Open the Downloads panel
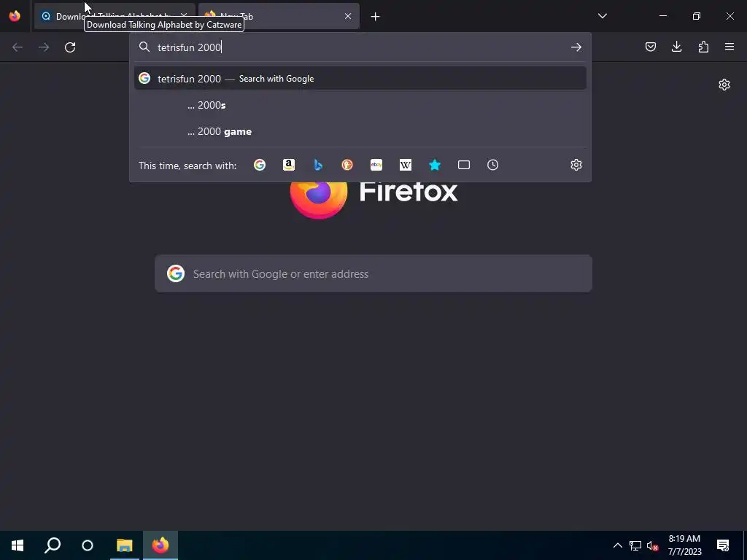The height and width of the screenshot is (560, 747). [676, 47]
